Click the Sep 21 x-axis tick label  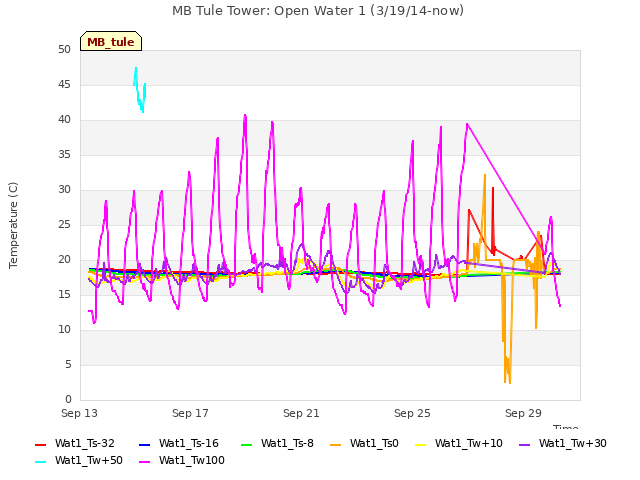301,413
